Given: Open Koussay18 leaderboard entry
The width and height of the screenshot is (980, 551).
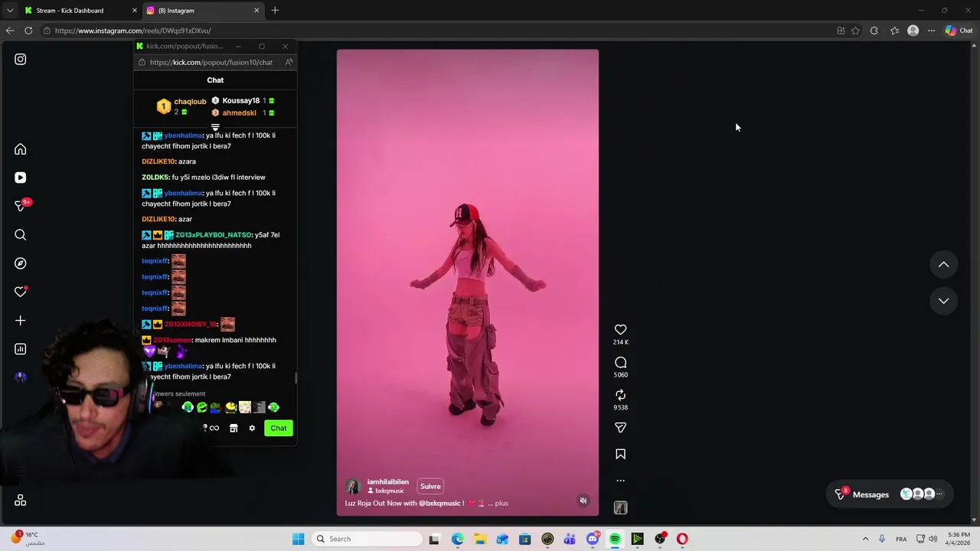Looking at the screenshot, I should 243,100.
